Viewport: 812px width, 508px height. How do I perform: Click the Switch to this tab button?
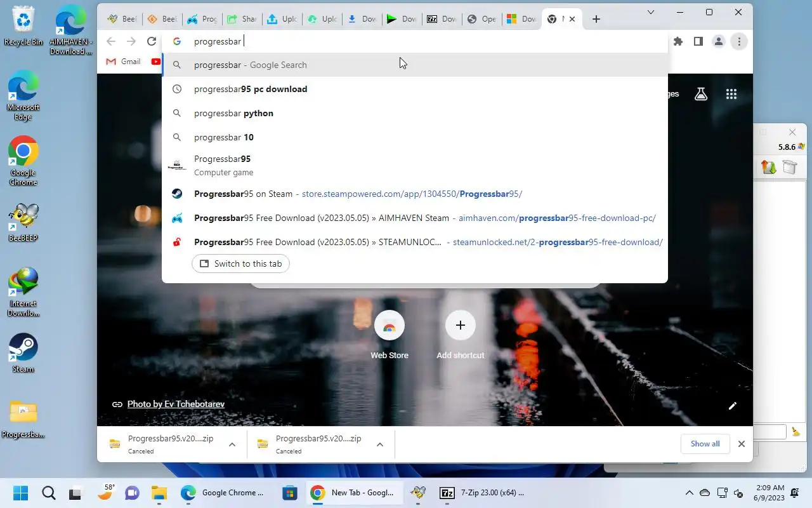coord(240,264)
